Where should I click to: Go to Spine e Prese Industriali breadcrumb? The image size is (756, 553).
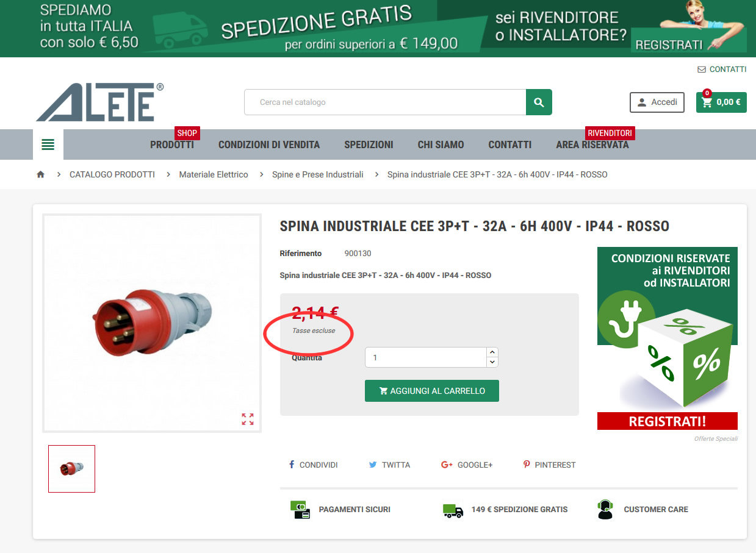[318, 174]
